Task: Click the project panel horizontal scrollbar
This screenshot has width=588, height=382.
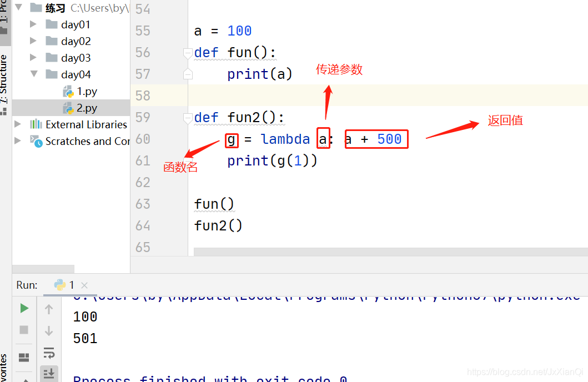Action: (43, 269)
